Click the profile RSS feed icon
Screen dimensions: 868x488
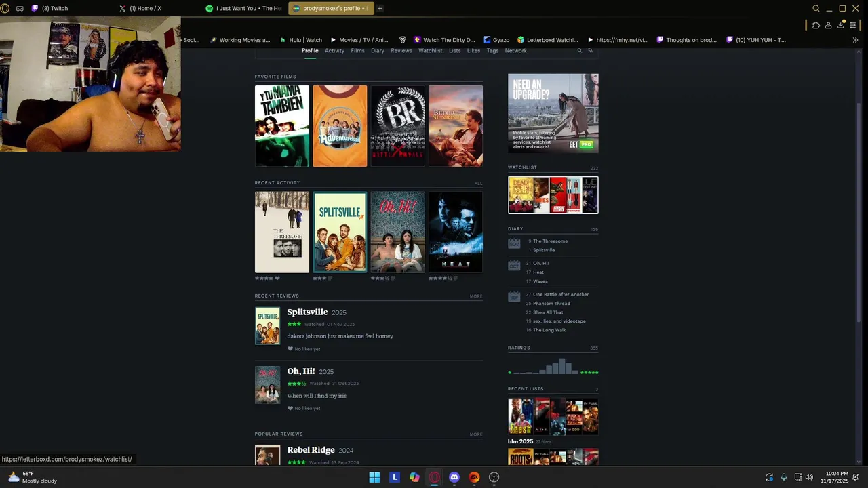click(x=590, y=51)
